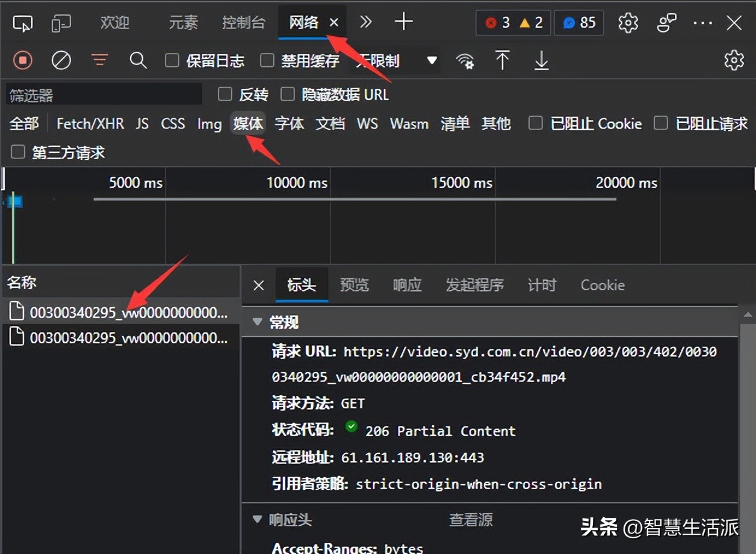Stop recording the network log
The image size is (756, 554).
coord(23,60)
